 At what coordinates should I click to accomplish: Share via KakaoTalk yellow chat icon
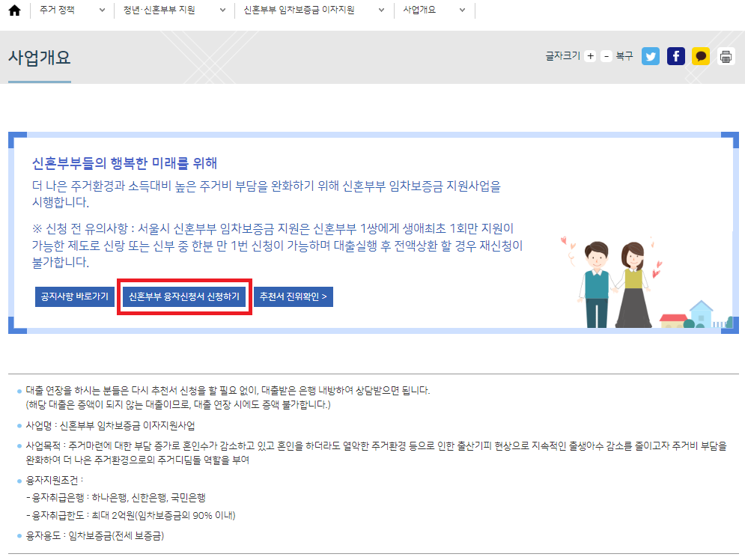point(701,55)
